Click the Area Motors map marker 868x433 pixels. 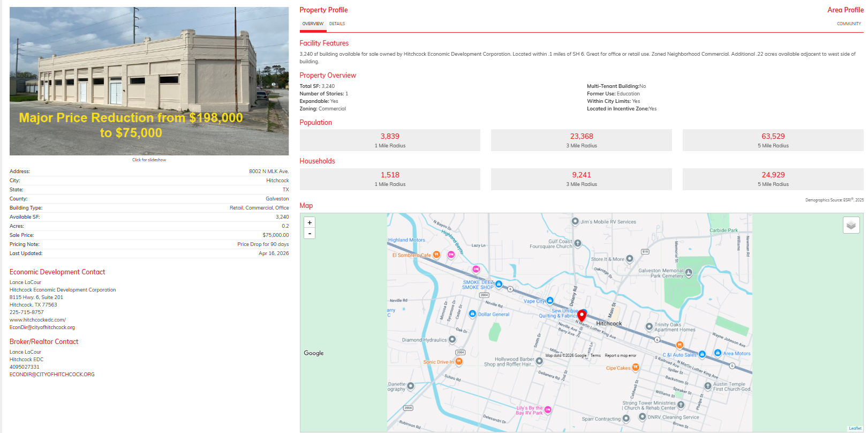tap(718, 354)
